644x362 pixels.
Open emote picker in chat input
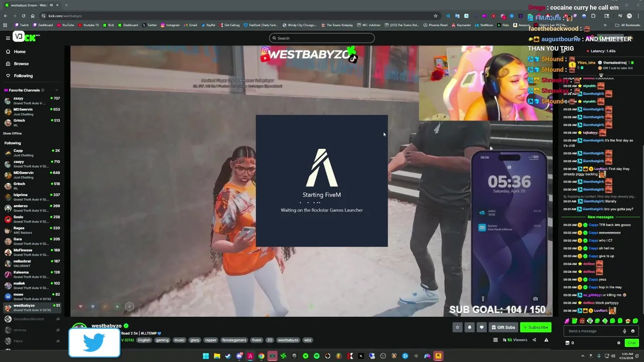(633, 331)
